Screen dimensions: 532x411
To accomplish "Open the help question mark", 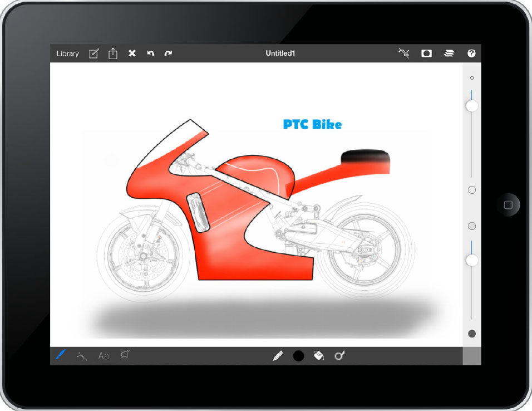I will point(471,53).
